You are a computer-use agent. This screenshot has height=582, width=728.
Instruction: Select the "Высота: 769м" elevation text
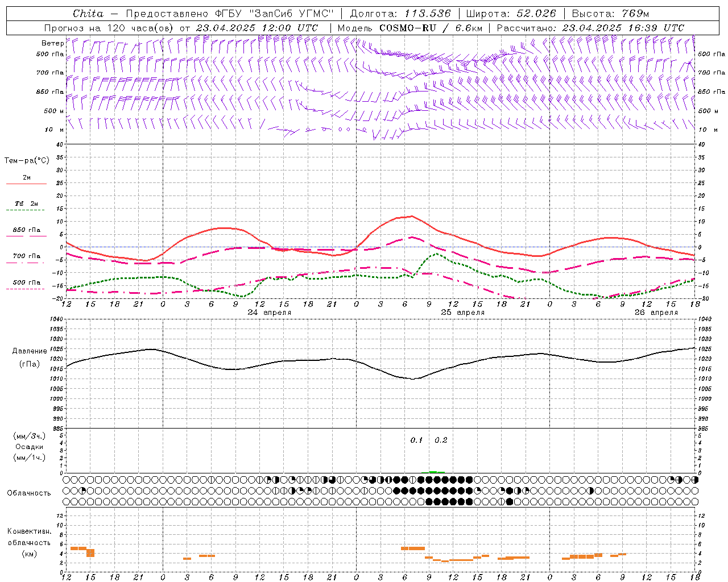pyautogui.click(x=610, y=14)
